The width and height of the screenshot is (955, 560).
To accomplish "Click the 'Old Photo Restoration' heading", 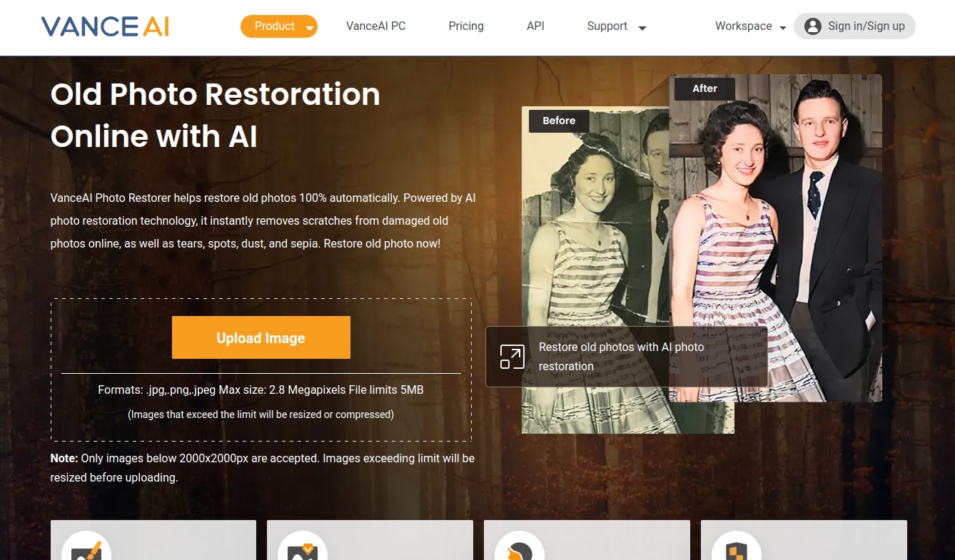I will pyautogui.click(x=216, y=115).
